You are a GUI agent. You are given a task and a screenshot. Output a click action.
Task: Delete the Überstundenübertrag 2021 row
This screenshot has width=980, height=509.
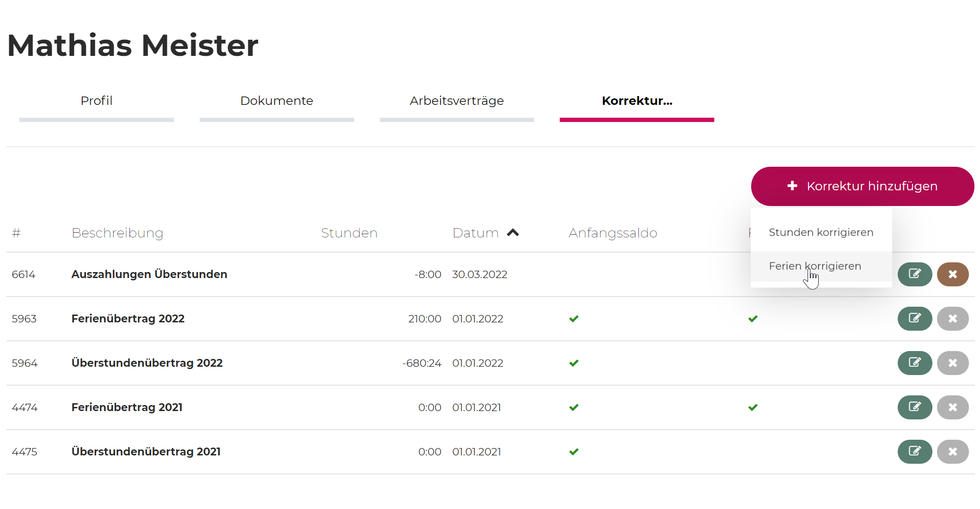952,452
